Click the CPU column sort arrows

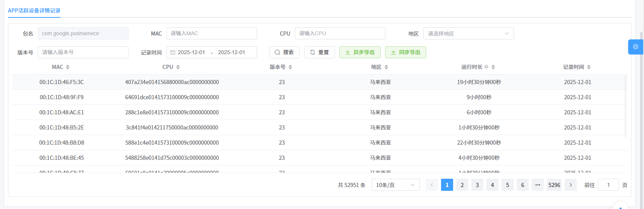click(178, 67)
